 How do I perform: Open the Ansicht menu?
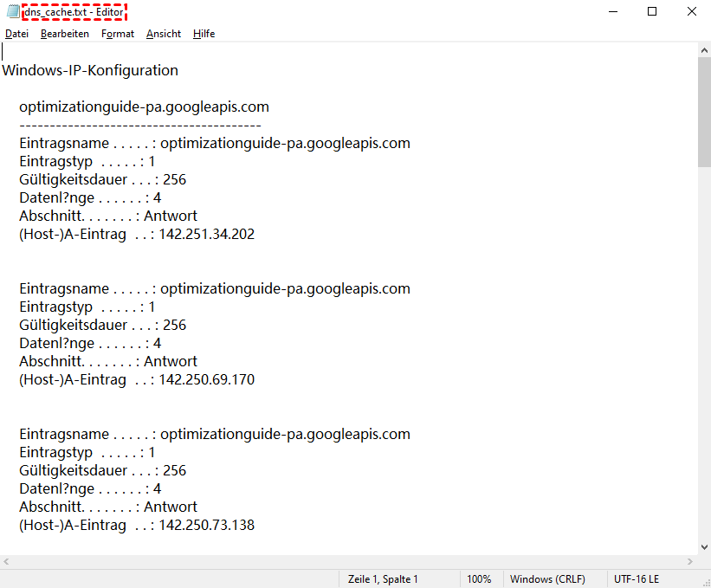(164, 34)
